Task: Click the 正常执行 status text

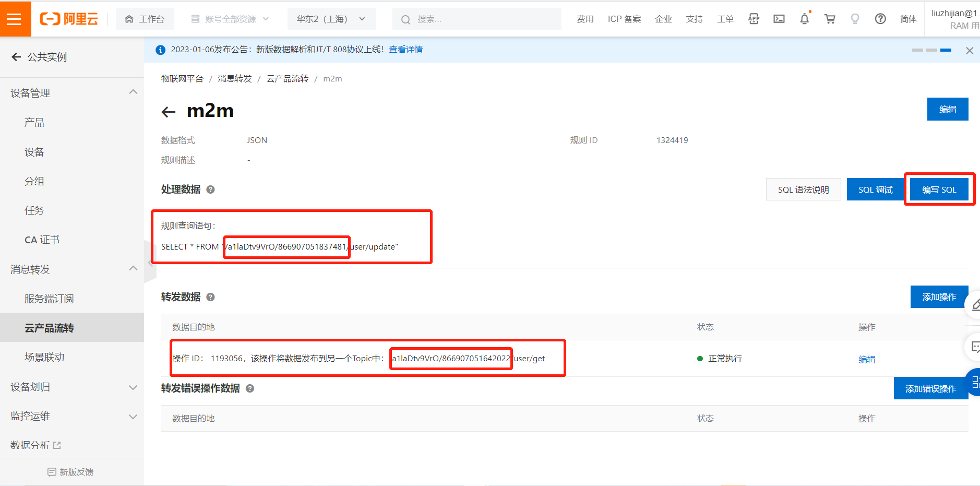Action: (x=725, y=359)
